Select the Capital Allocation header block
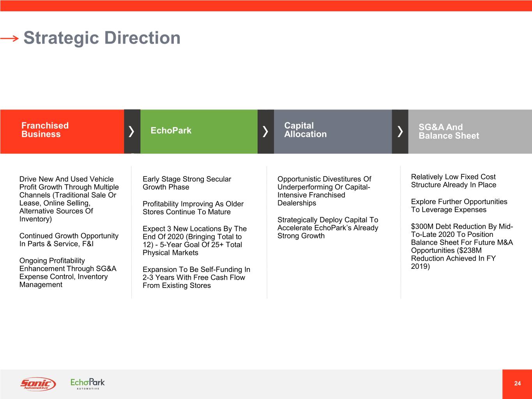The width and height of the screenshot is (532, 399). tap(332, 131)
